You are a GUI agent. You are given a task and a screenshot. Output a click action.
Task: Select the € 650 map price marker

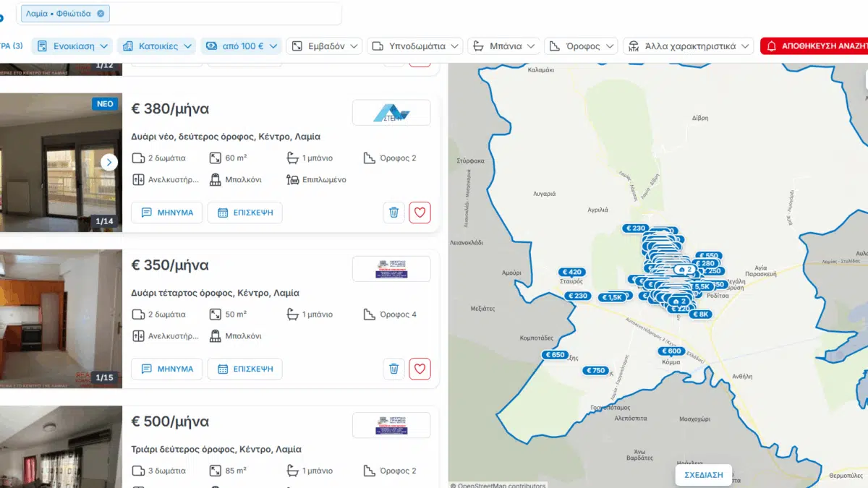tap(555, 355)
